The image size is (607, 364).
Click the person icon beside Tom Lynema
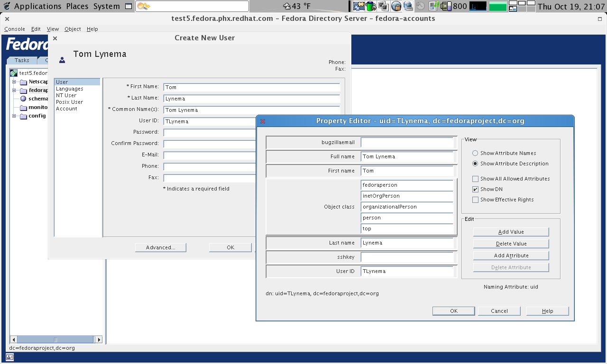pos(62,60)
